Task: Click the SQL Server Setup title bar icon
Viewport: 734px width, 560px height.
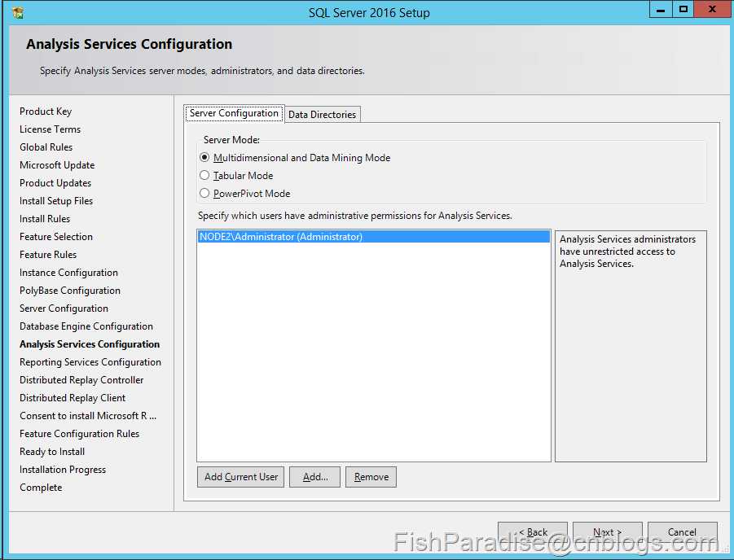Action: click(x=18, y=13)
